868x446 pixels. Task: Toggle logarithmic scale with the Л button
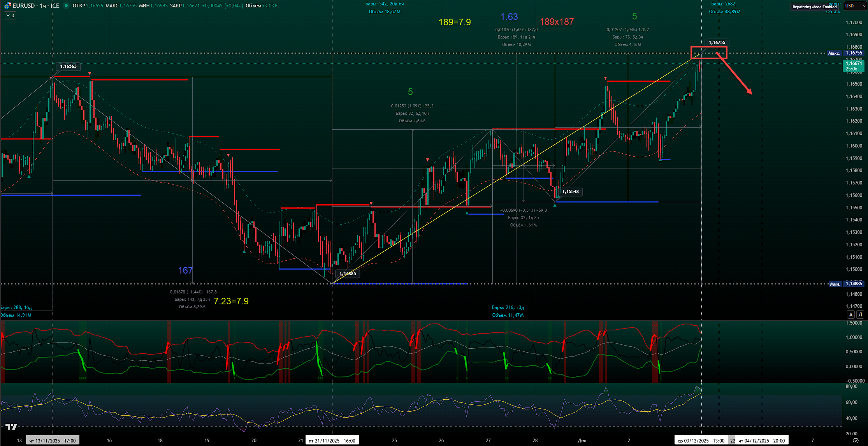click(x=860, y=314)
